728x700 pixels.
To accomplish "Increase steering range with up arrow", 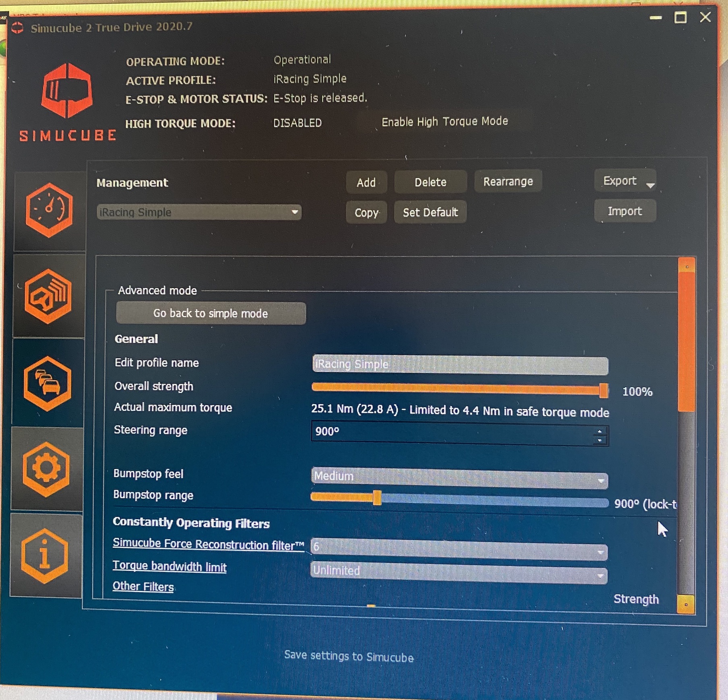I will tap(600, 430).
